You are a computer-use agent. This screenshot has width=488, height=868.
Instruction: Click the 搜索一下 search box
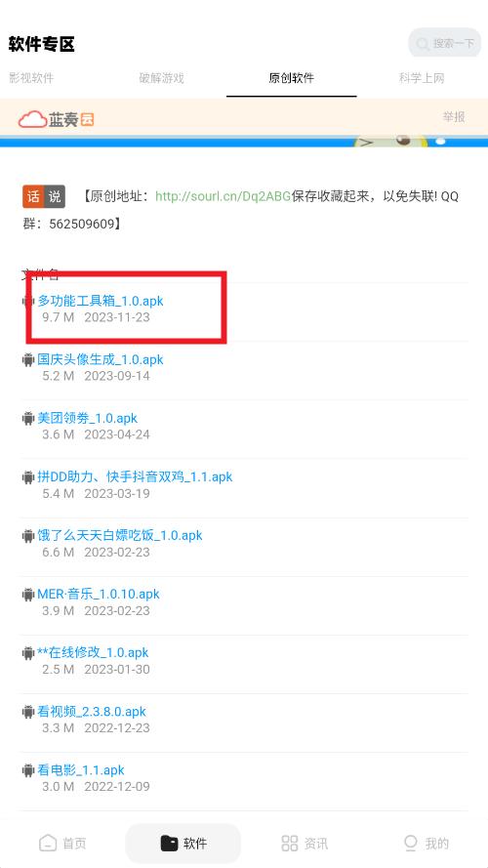pos(445,43)
